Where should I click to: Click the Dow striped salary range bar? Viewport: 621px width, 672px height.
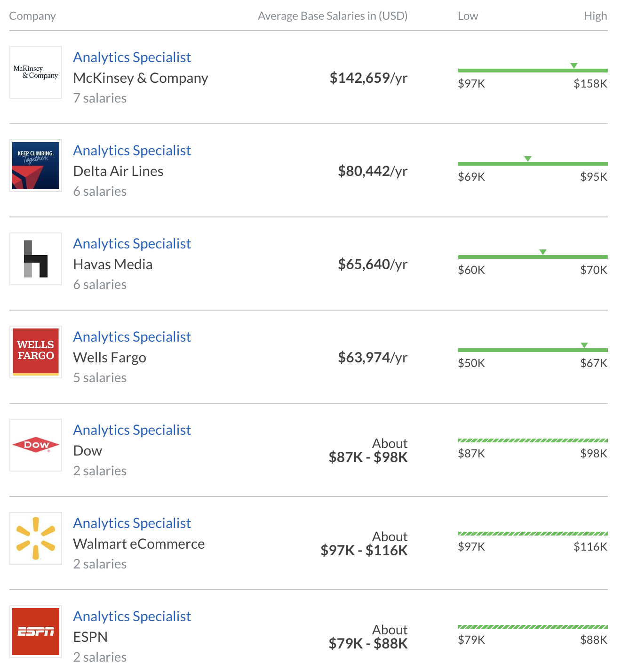pyautogui.click(x=533, y=440)
